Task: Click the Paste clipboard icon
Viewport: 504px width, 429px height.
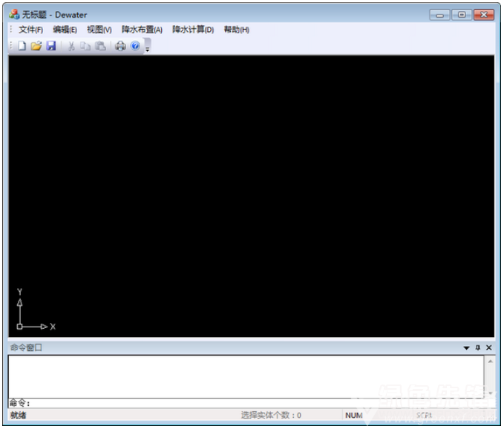Action: tap(101, 46)
